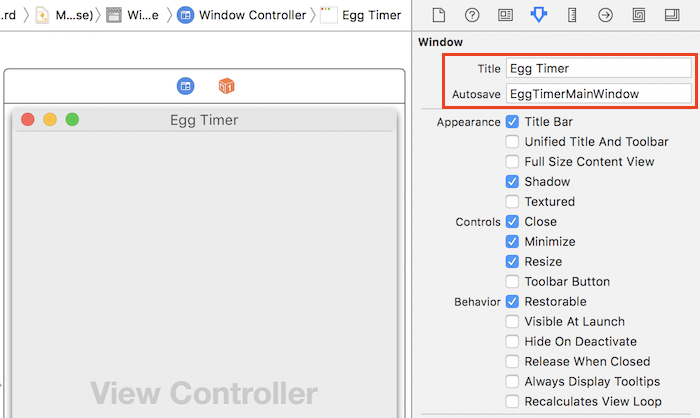Enable Unified Title And Toolbar

[513, 142]
